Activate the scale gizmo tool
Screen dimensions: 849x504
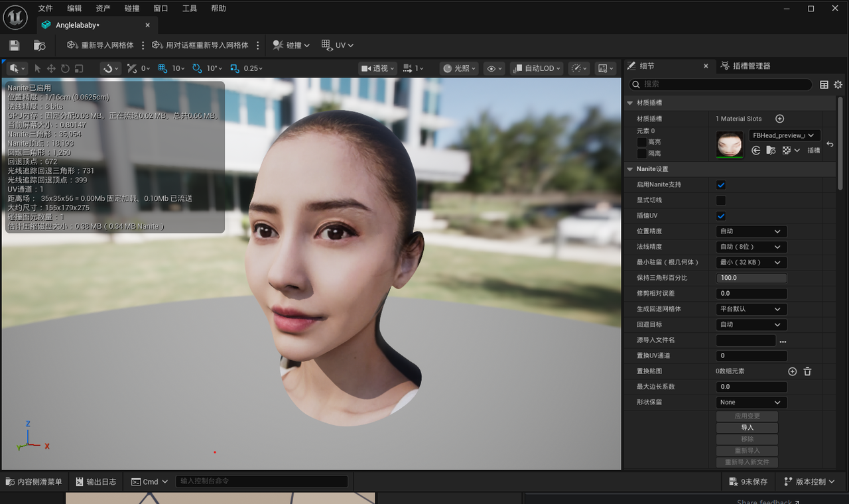tap(79, 68)
